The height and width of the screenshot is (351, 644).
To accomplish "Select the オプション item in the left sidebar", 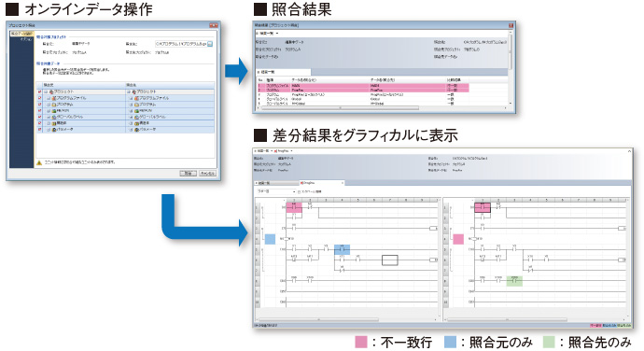I will [26, 39].
